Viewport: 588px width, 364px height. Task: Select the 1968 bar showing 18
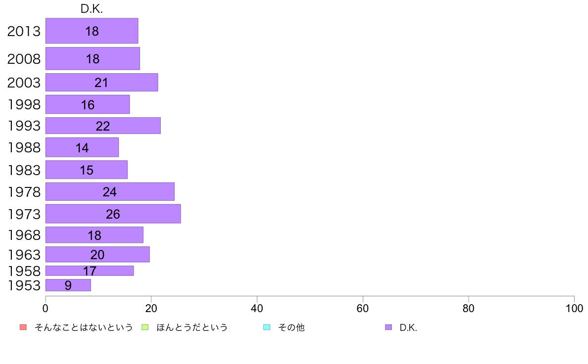pos(95,234)
